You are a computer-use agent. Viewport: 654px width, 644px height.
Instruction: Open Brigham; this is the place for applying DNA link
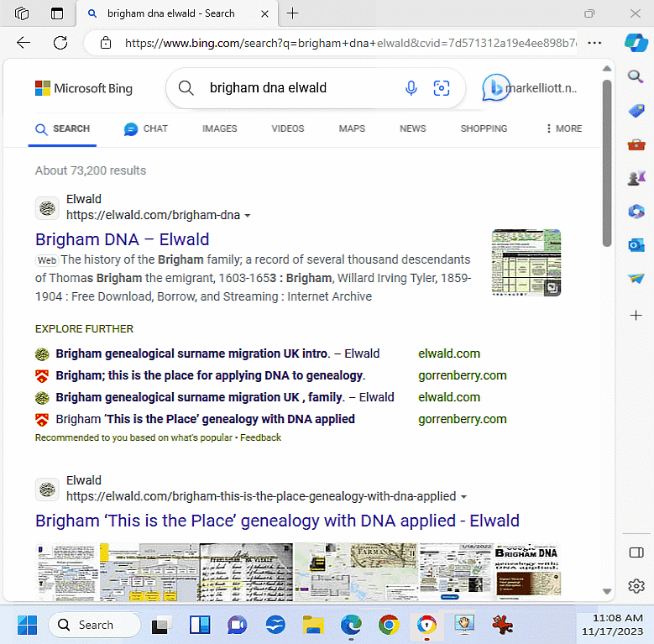pos(210,375)
